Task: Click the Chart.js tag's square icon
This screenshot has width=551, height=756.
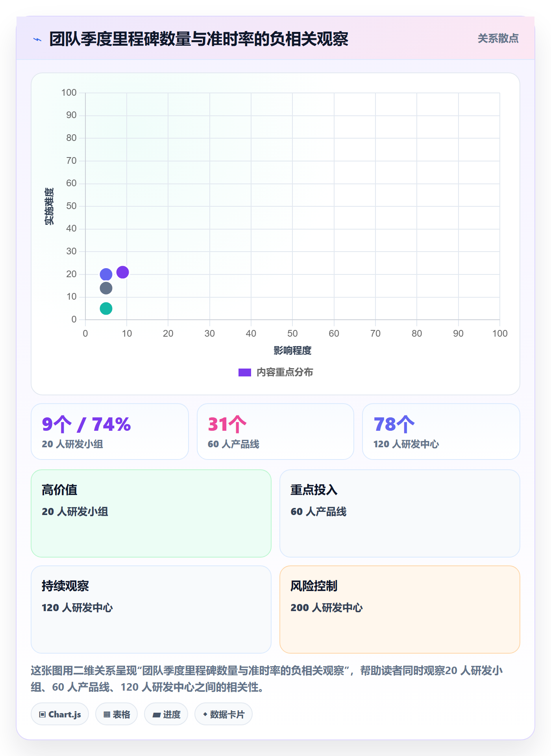Action: pos(43,715)
